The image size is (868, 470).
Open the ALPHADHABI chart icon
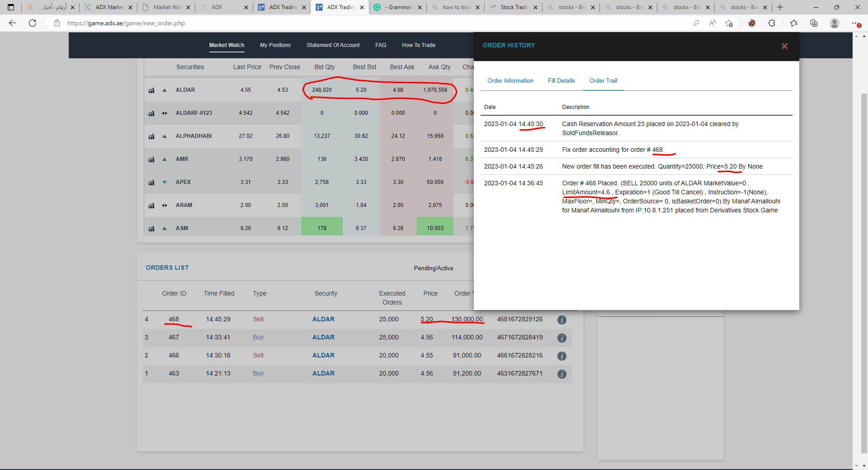pyautogui.click(x=151, y=136)
